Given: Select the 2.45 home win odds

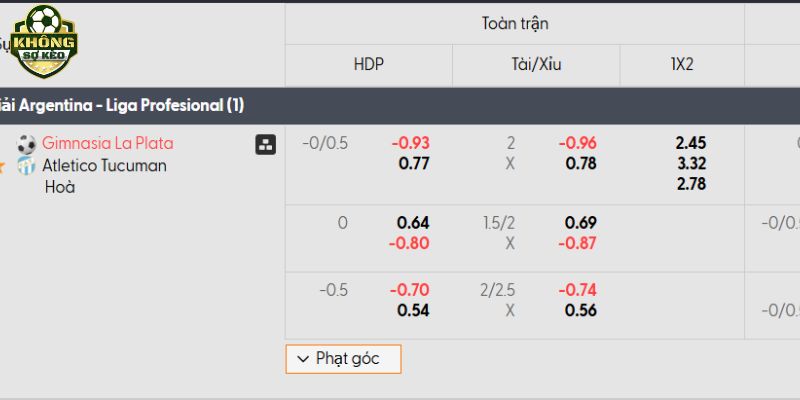Looking at the screenshot, I should tap(691, 143).
